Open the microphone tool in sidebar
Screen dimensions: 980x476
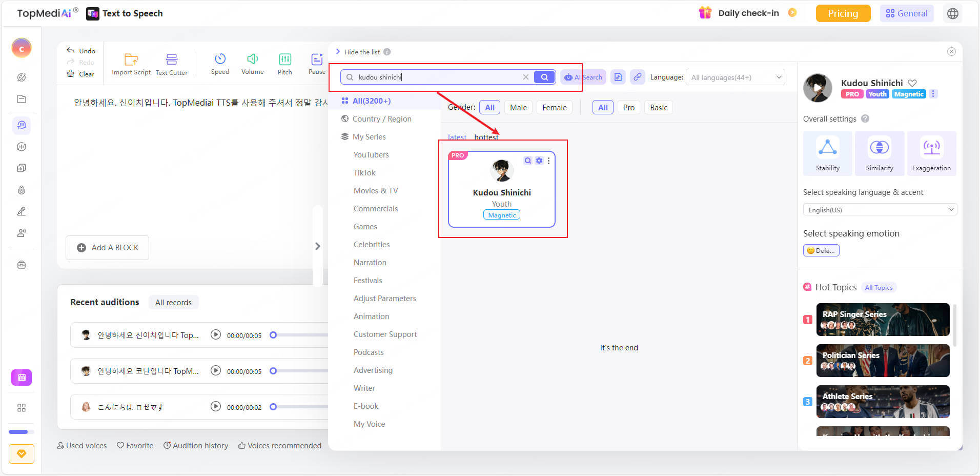pyautogui.click(x=22, y=190)
